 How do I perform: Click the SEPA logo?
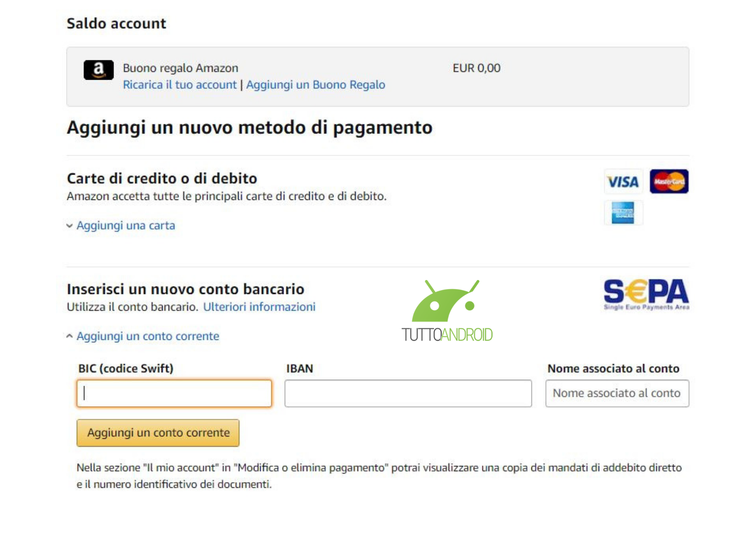point(646,294)
